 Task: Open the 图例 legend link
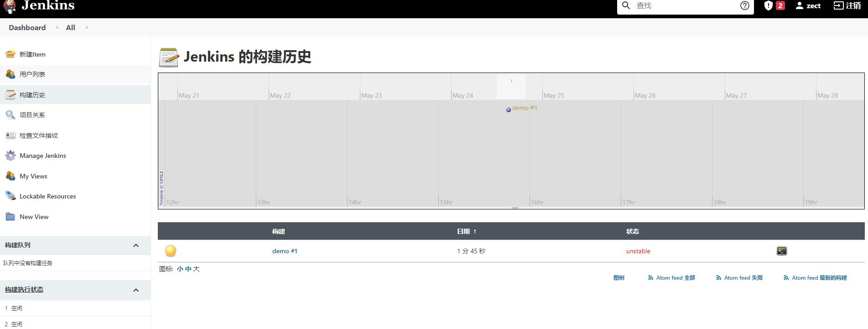(619, 277)
